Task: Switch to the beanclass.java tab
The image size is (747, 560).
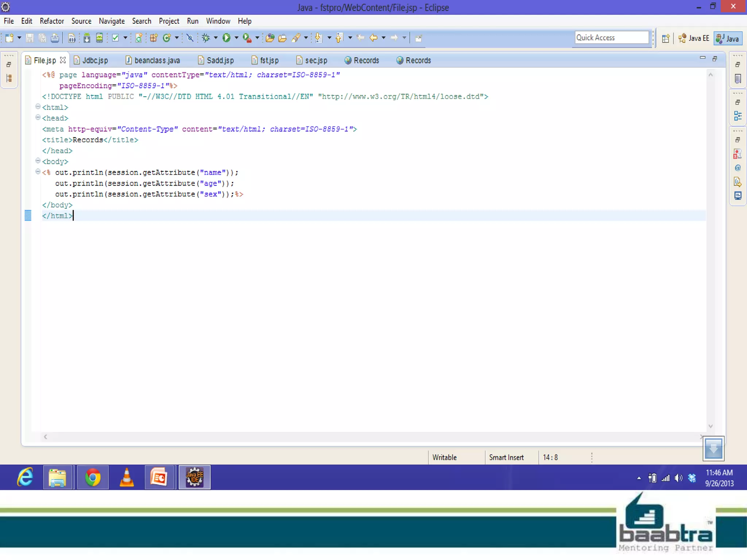Action: pyautogui.click(x=156, y=61)
